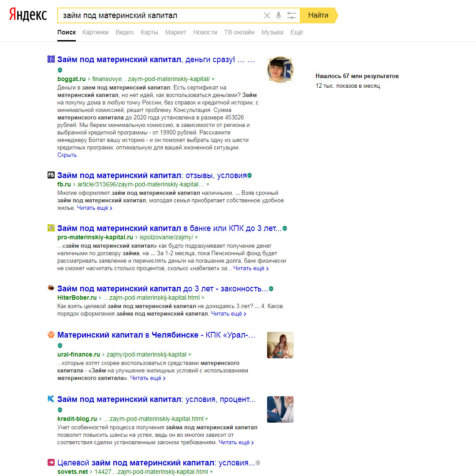476x476 pixels.
Task: Switch to the Видео tab
Action: point(124,32)
